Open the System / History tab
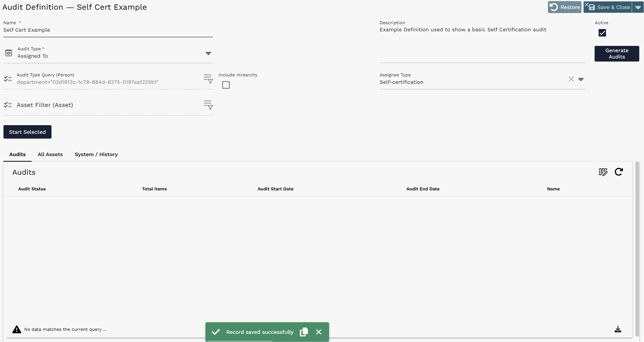Screen dimensions: 644x342 [96, 154]
